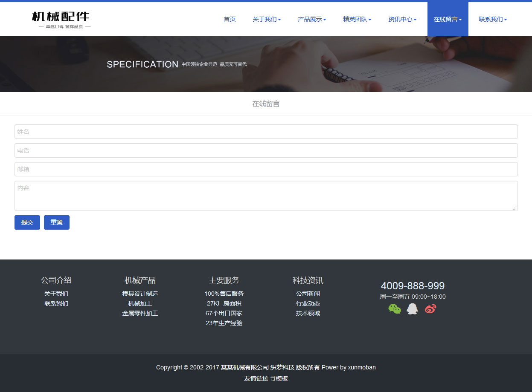Expand the 产品展示 dropdown menu
This screenshot has width=532, height=392.
tap(312, 20)
